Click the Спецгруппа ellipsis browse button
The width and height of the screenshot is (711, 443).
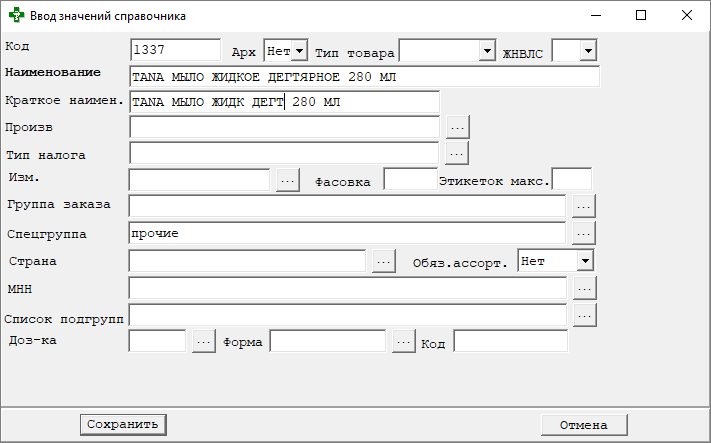pos(584,233)
